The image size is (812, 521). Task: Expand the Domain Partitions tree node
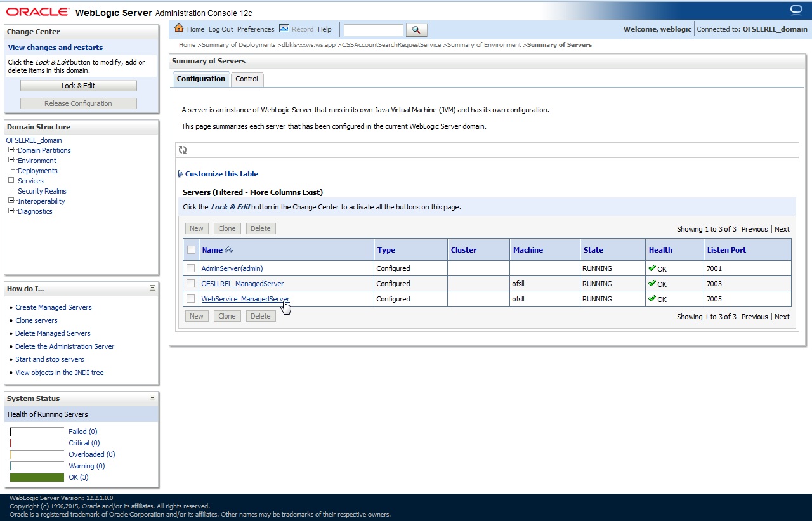(x=11, y=150)
